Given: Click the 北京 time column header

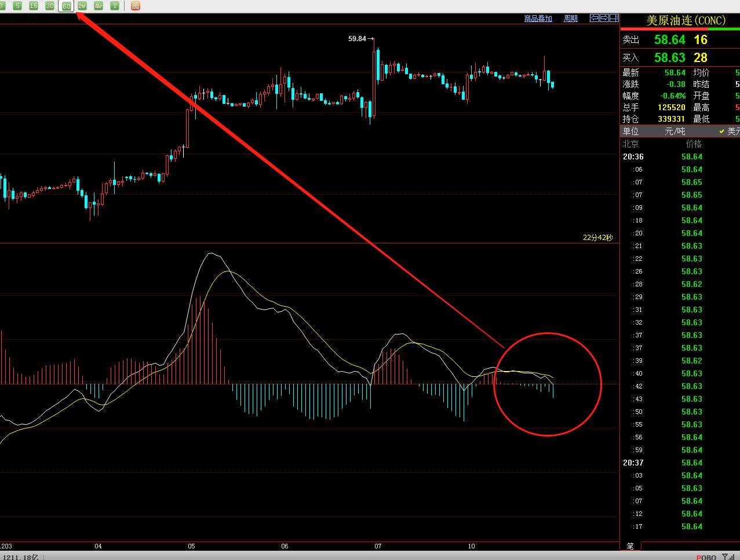Looking at the screenshot, I should click(x=630, y=144).
